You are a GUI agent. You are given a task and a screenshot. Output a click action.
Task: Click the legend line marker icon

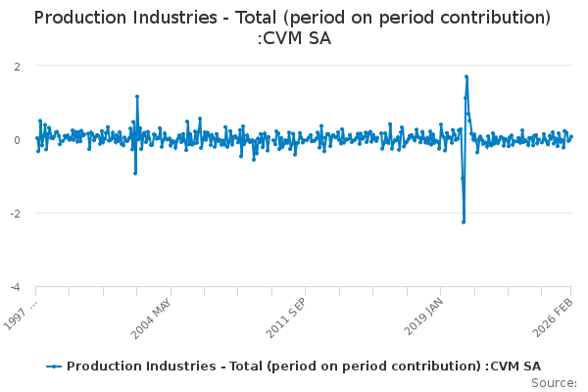pyautogui.click(x=54, y=367)
